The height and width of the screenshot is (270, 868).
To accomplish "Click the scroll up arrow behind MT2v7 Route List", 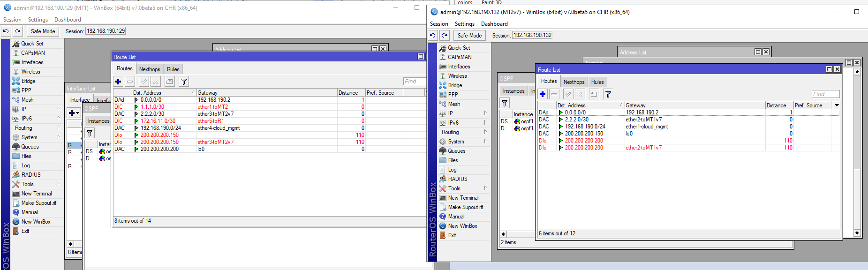I will 857,72.
